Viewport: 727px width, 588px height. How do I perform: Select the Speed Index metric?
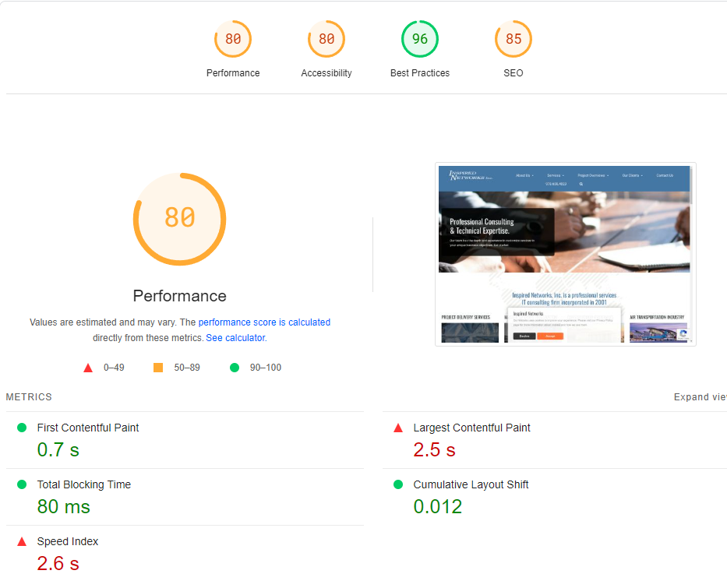[185, 555]
